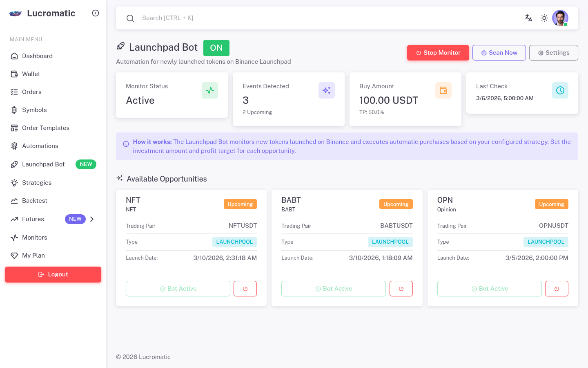Turn off the bot for OPN card

tap(557, 289)
